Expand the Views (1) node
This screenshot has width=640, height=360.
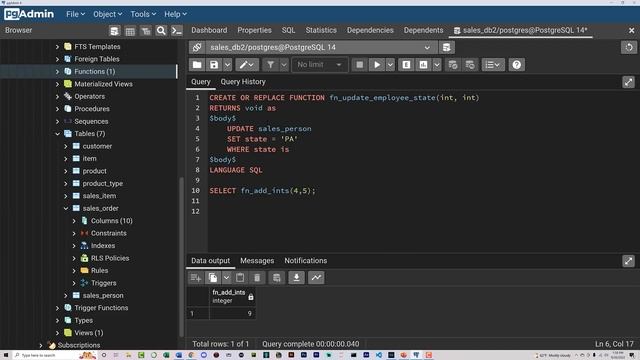(x=57, y=333)
